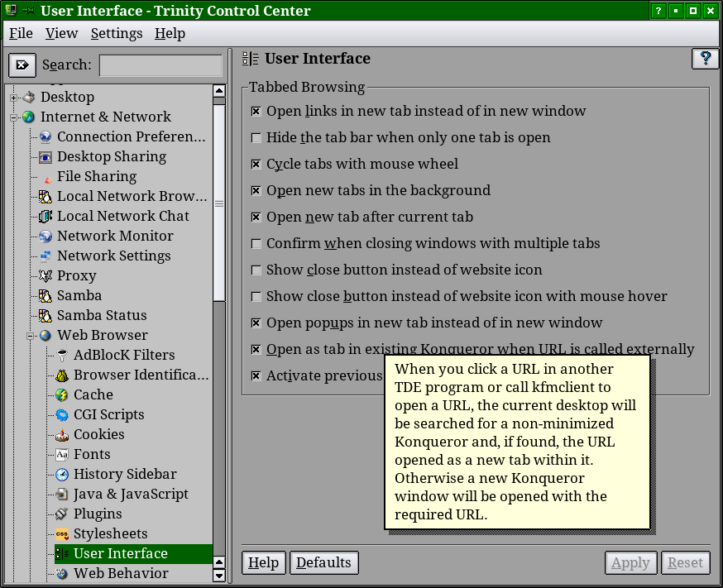Open the Fonts module
The image size is (723, 588).
(x=92, y=454)
